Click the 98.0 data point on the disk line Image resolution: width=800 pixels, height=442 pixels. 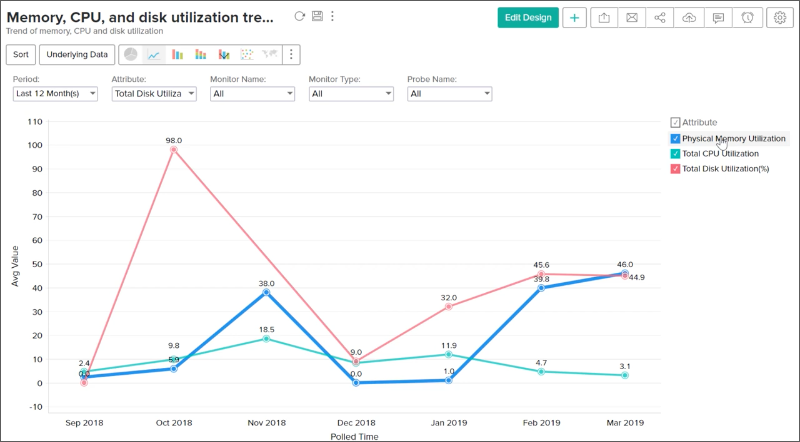coord(173,150)
